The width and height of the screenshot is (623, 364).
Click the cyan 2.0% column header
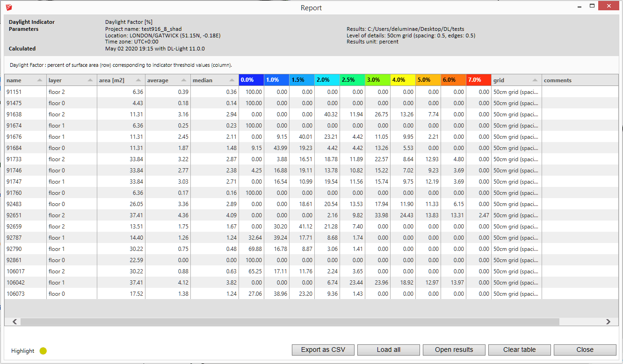327,80
